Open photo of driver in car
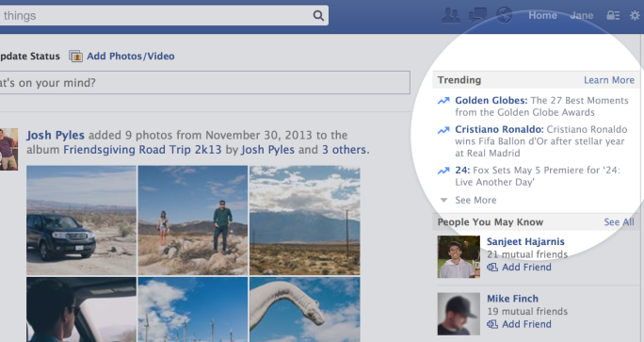Screen dimensions: 644x342 (x=81, y=310)
